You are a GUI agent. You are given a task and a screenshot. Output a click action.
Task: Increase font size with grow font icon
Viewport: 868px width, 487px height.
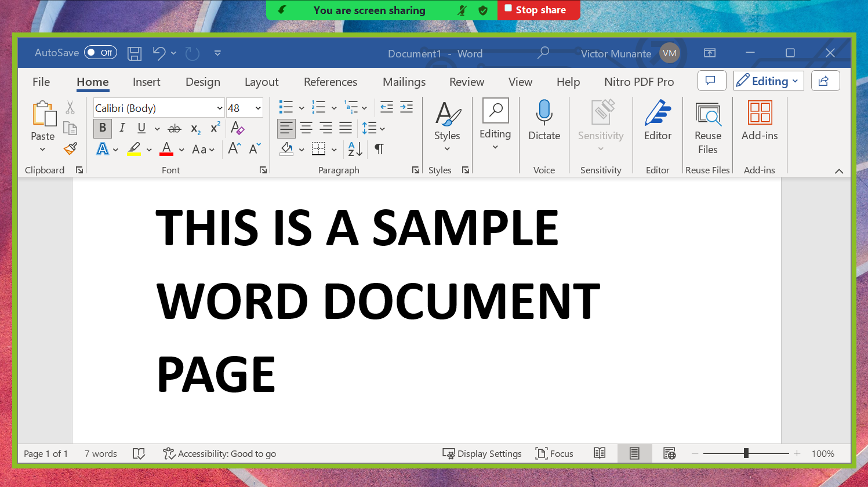(234, 148)
